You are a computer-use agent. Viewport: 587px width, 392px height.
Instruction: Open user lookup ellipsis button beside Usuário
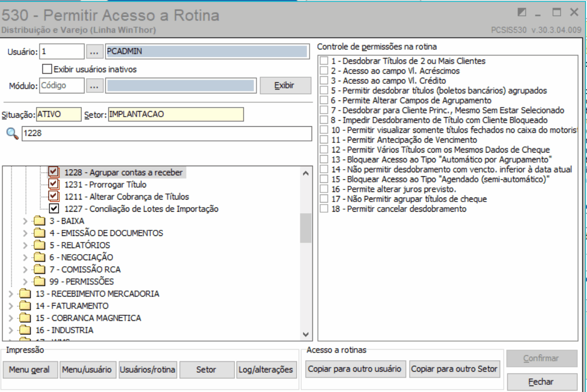95,52
